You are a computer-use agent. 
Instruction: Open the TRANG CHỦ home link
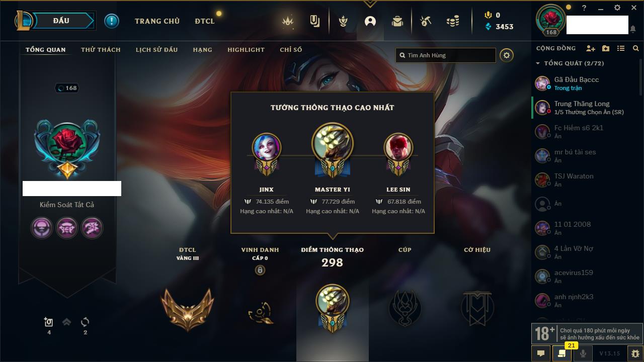pyautogui.click(x=157, y=21)
